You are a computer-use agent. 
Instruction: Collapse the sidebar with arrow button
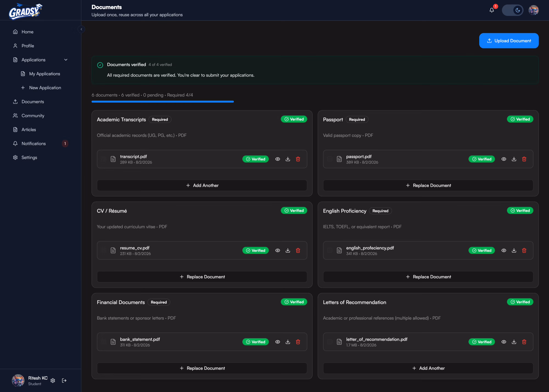[x=81, y=29]
